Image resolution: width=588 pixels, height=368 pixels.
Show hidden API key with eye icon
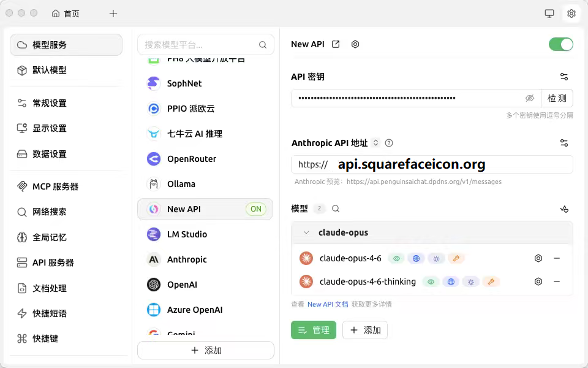(530, 98)
